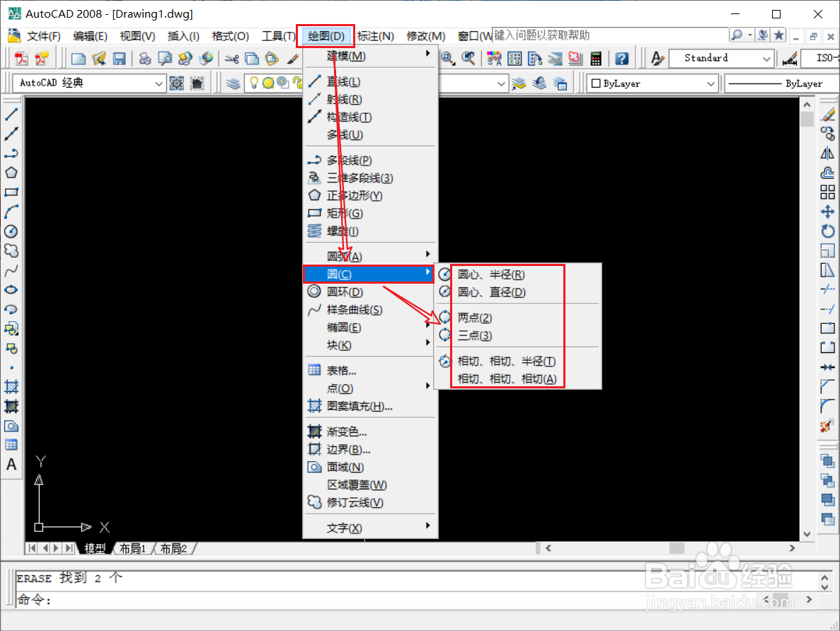Click the Array tool in right toolbar
This screenshot has width=840, height=631.
click(x=828, y=192)
